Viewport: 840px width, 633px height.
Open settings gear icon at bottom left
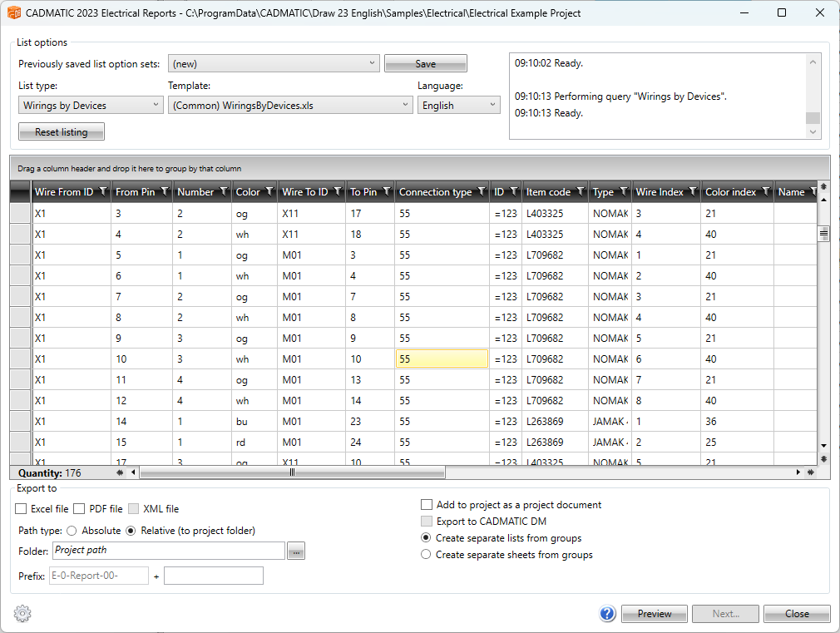tap(22, 614)
